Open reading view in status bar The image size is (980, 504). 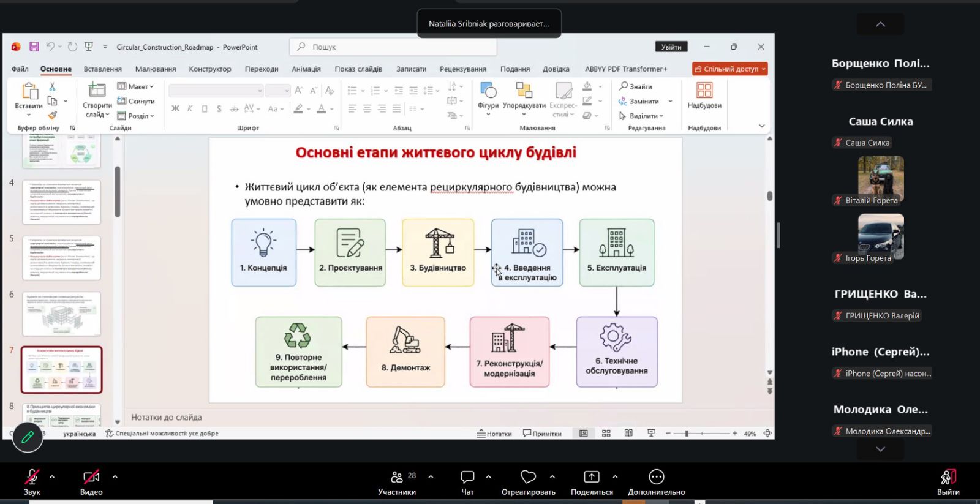pos(628,433)
